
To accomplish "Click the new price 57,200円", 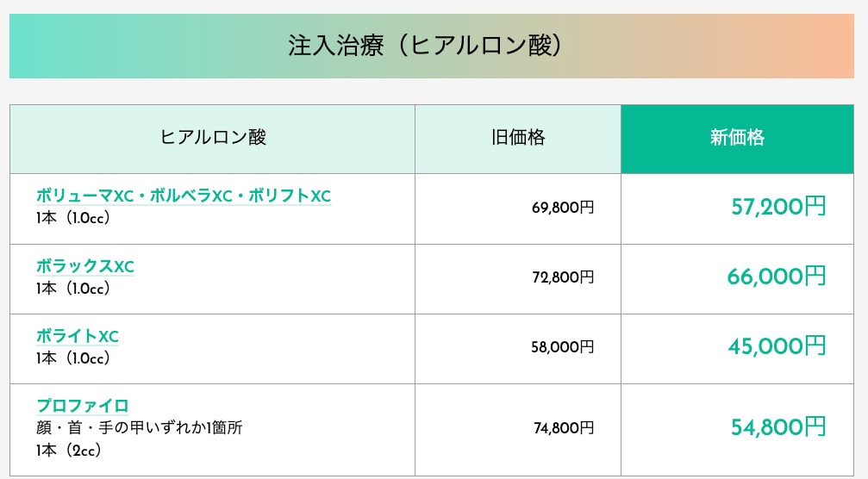I will coord(778,206).
